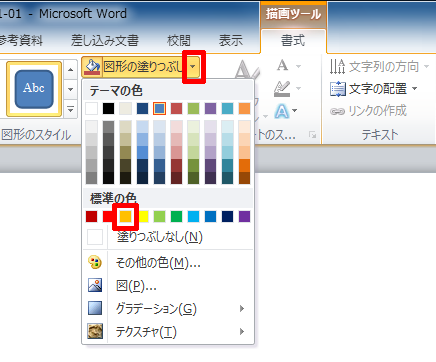Open グラデーション(G) submenu
436x362 pixels.
pyautogui.click(x=168, y=308)
